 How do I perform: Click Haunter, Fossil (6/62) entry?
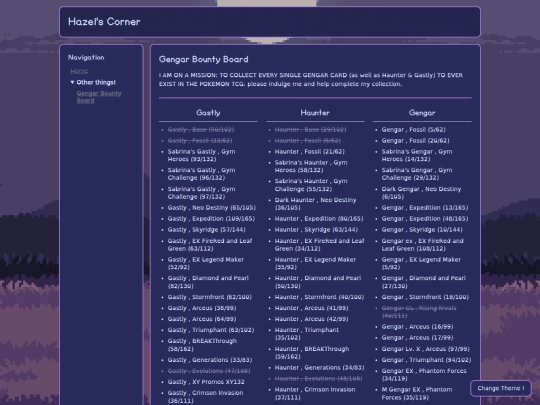click(308, 141)
